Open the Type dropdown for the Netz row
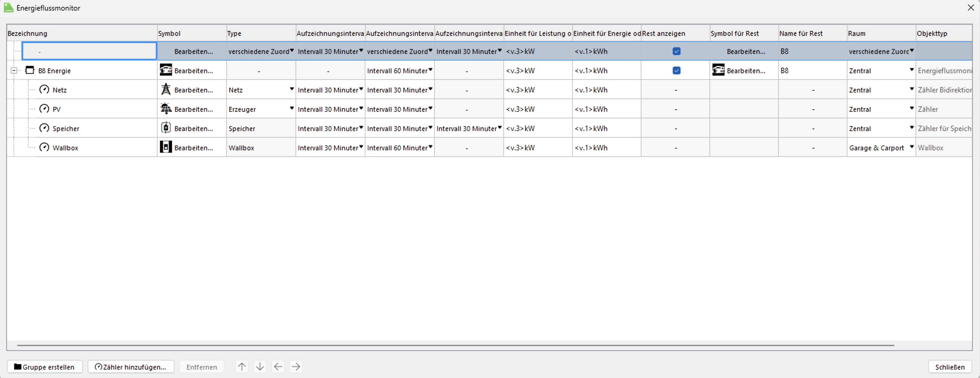The width and height of the screenshot is (980, 378). pyautogui.click(x=291, y=89)
